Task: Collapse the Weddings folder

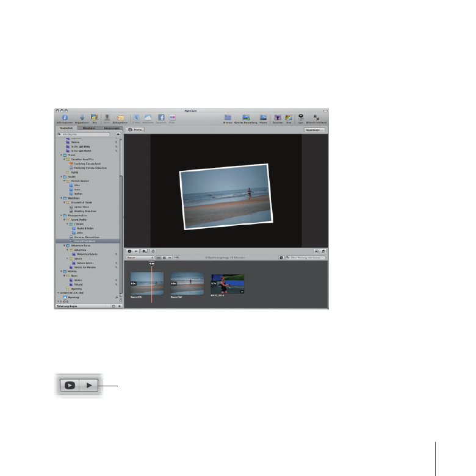Action: point(61,198)
